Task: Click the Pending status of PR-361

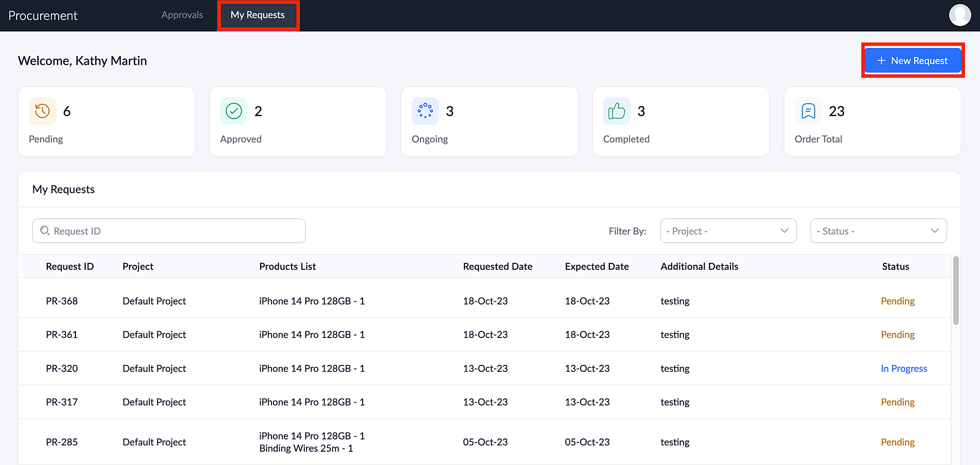Action: point(898,335)
